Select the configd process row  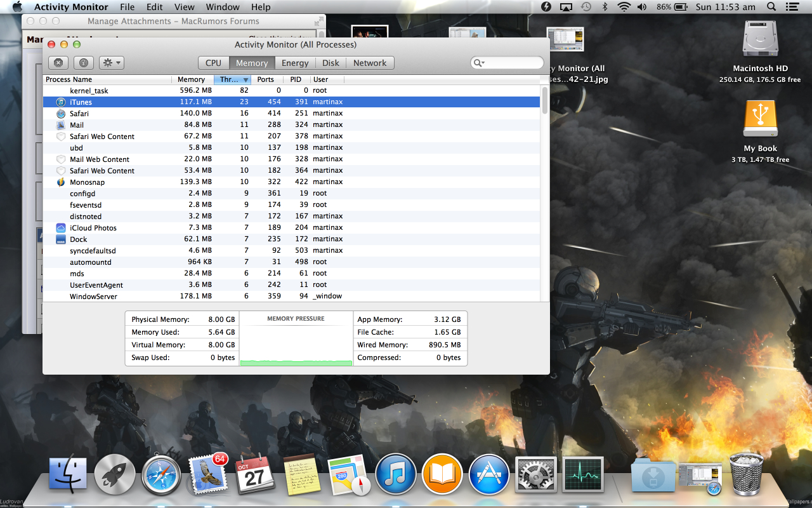tap(291, 194)
